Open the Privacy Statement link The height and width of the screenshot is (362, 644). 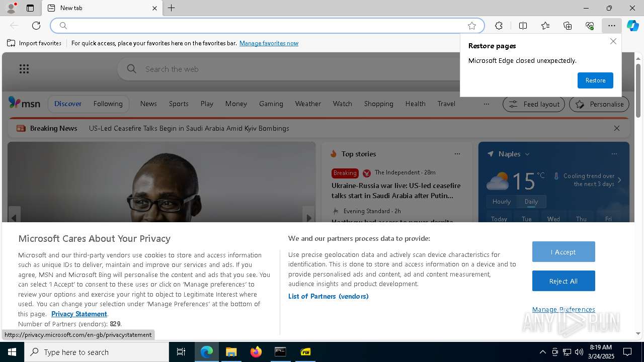[x=79, y=314]
